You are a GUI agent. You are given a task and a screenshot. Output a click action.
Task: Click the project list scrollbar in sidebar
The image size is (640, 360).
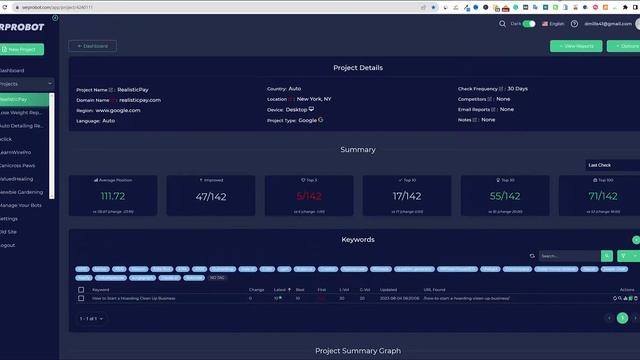point(52,146)
